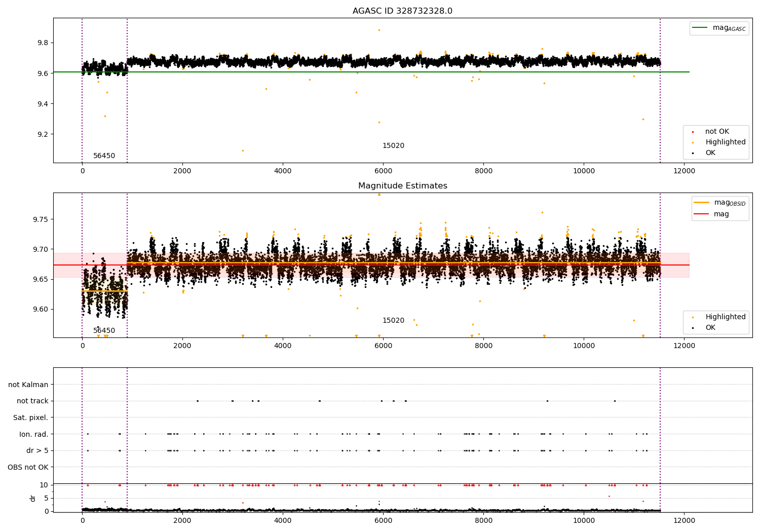Viewport: 760px width, 532px height.
Task: Click 'OK' legend entry in middle plot
Action: pos(710,328)
